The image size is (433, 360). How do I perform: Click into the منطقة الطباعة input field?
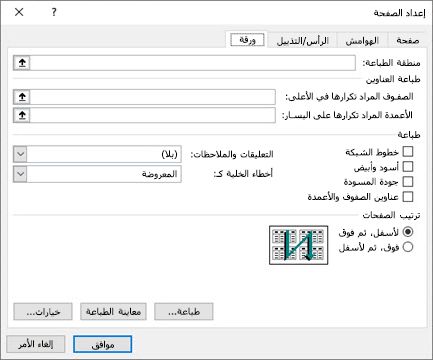point(193,63)
